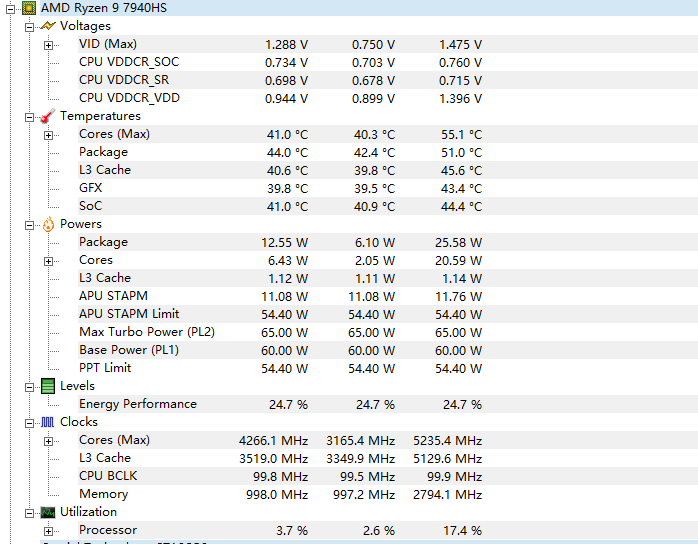Click the green Levels icon

click(48, 386)
